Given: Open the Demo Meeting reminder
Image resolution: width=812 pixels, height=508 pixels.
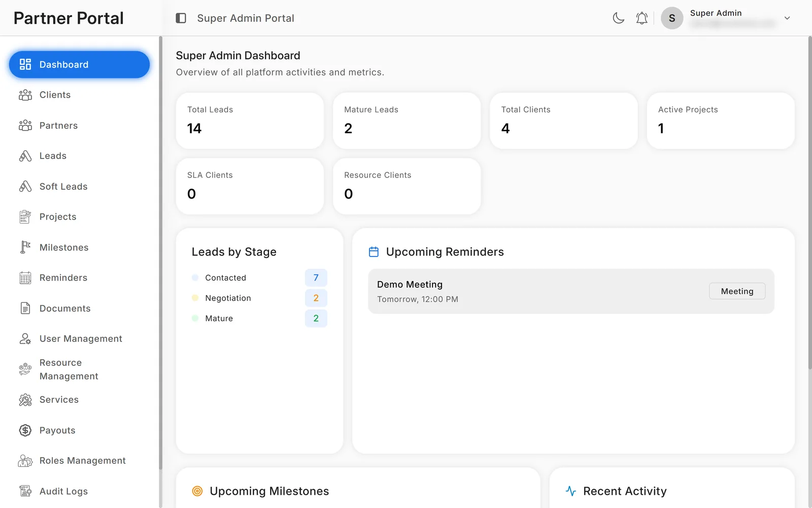Looking at the screenshot, I should [x=571, y=291].
